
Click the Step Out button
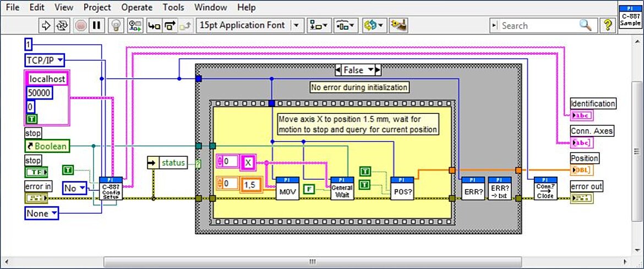[185, 25]
